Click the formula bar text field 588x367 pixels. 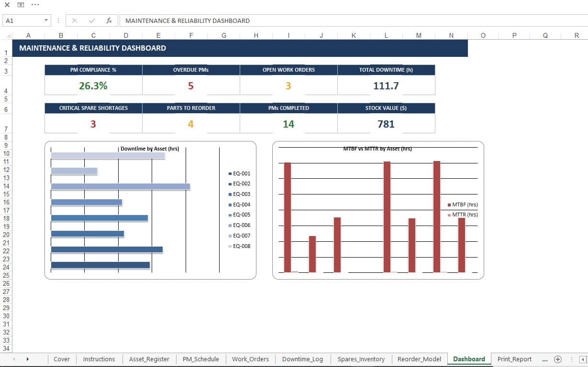click(x=353, y=21)
